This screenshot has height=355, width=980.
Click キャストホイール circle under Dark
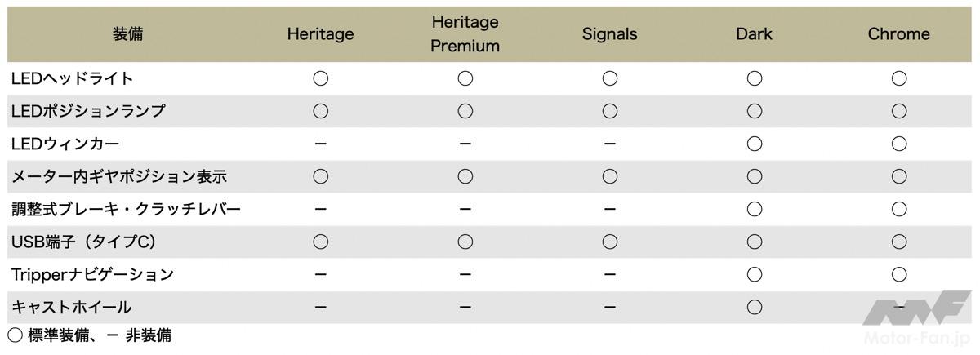[754, 308]
